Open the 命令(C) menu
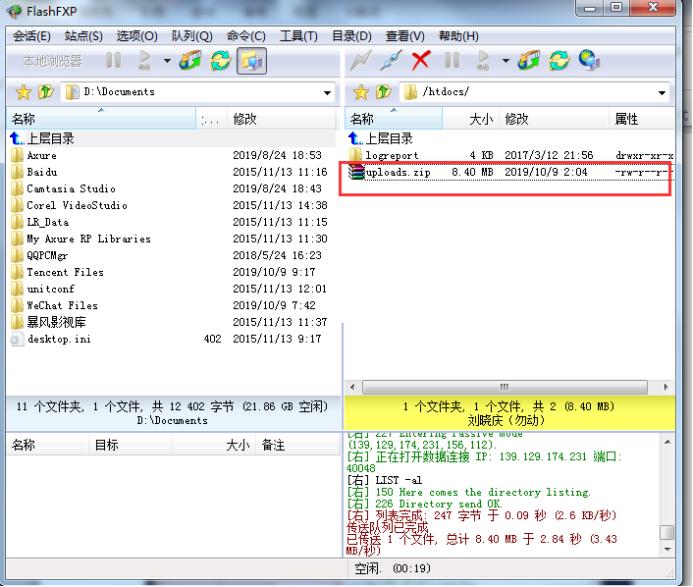 (x=246, y=36)
